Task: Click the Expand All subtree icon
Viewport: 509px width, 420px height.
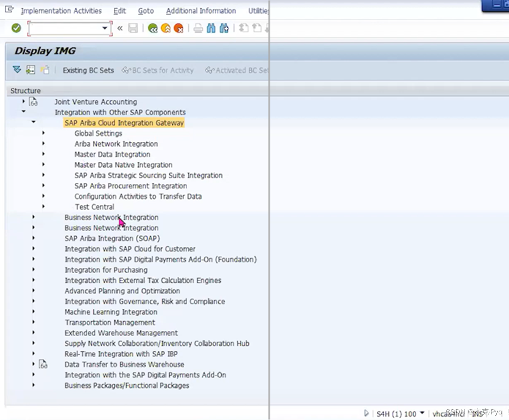Action: 17,70
